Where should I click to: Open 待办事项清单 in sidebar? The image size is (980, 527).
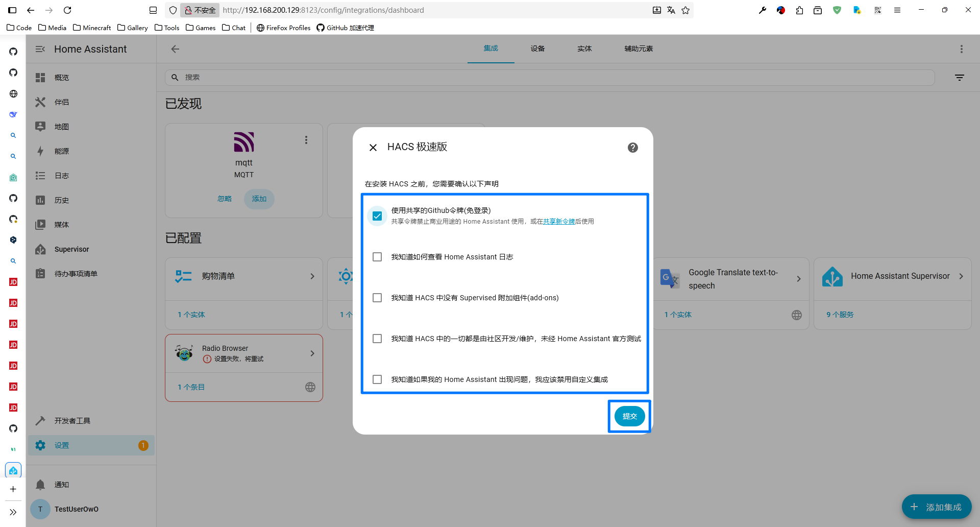[91, 274]
